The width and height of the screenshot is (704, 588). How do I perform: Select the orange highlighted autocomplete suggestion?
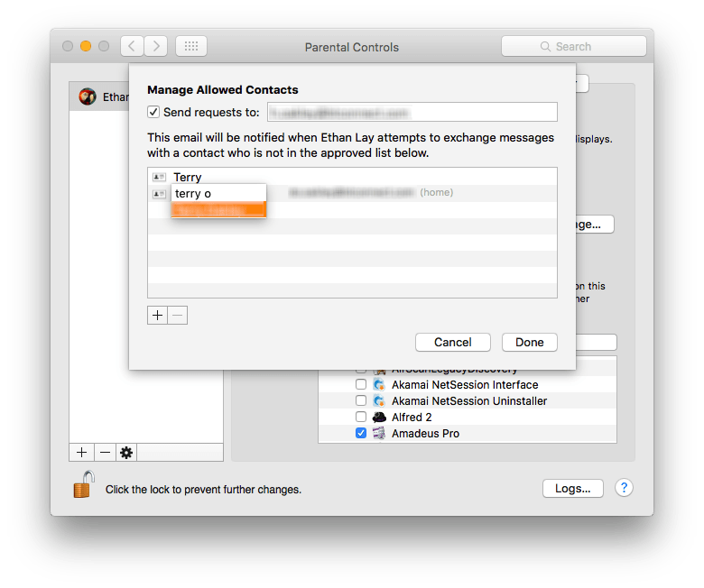(218, 210)
